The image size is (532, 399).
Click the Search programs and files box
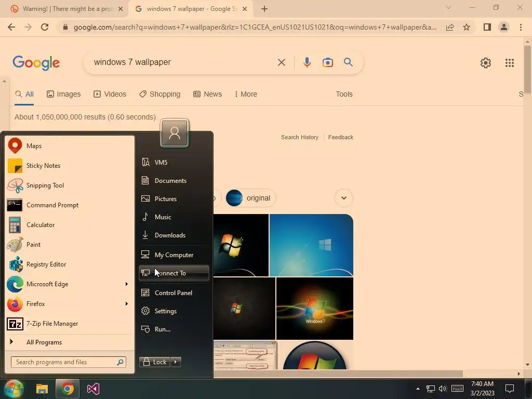(x=69, y=362)
